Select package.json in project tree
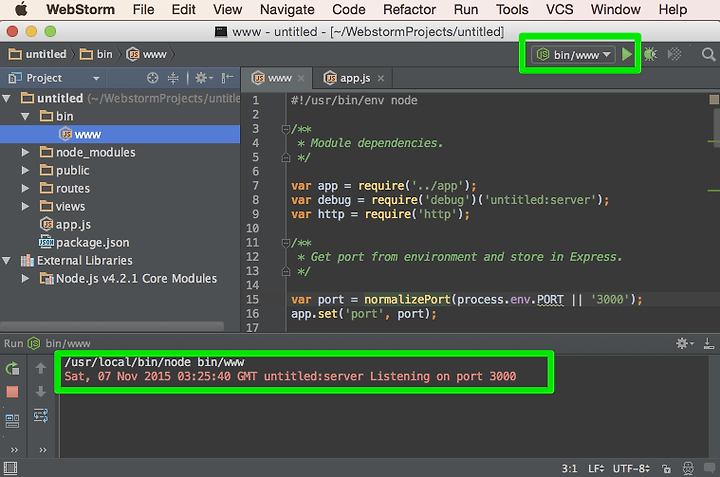 point(120,242)
